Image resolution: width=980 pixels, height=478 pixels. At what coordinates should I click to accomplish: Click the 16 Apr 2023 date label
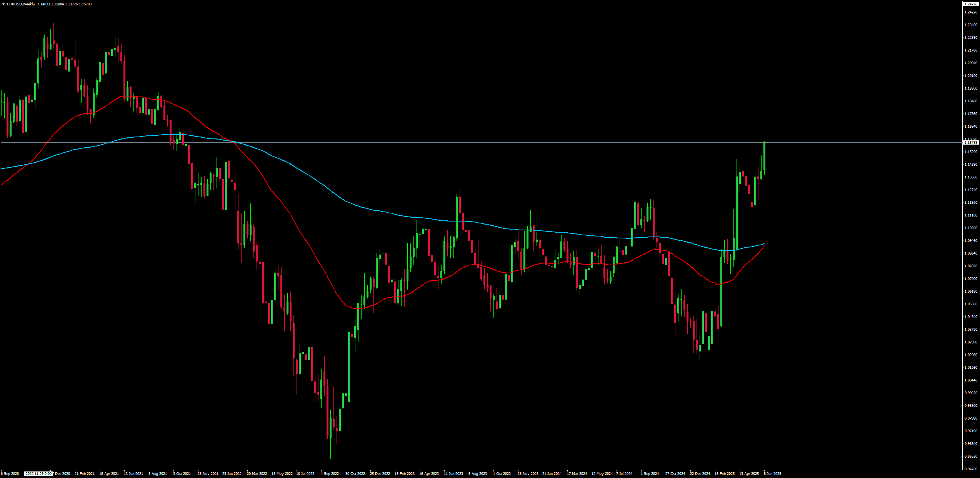pyautogui.click(x=429, y=474)
